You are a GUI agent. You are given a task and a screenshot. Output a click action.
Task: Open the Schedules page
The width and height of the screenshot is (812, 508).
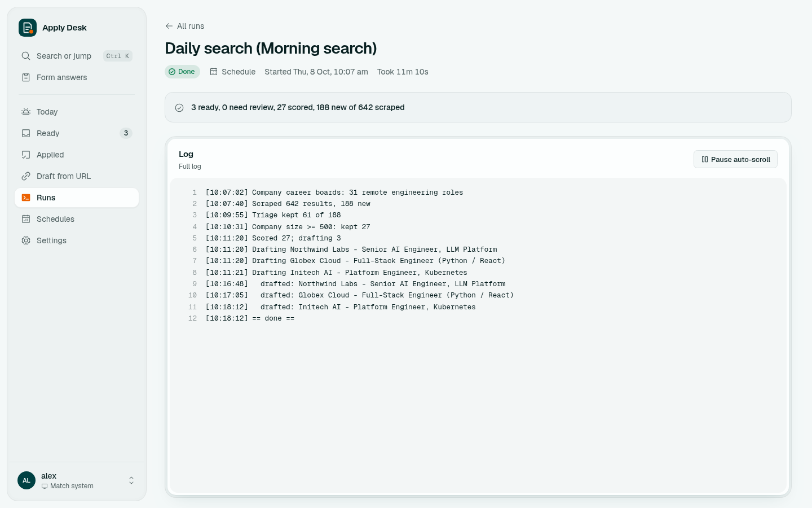(77, 219)
